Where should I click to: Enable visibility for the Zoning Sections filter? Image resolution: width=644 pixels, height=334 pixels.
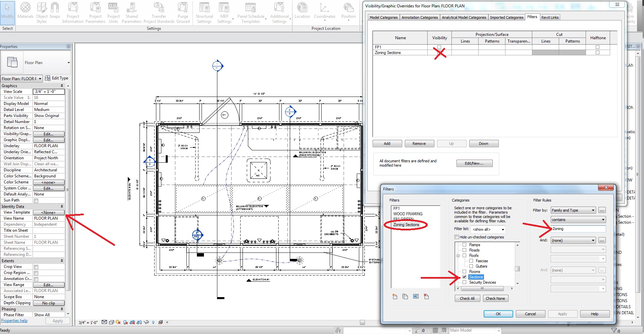439,52
